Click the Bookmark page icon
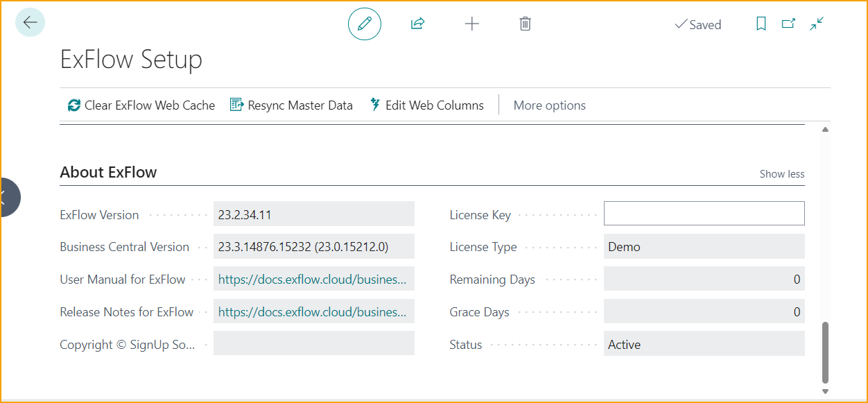Viewport: 868px width, 403px height. pos(761,23)
